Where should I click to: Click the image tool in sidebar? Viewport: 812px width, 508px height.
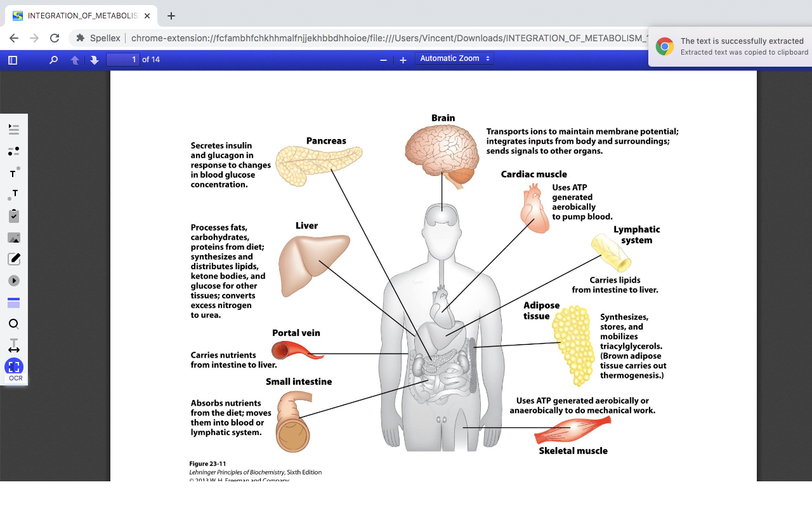click(14, 237)
